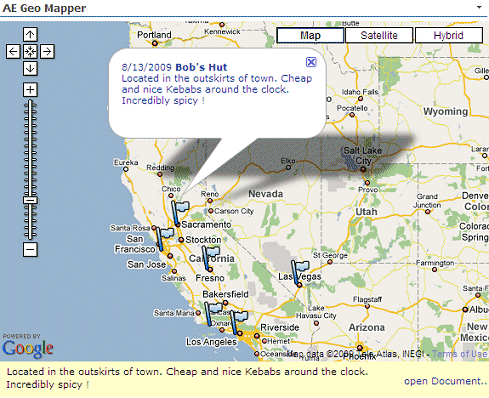
Task: Click the Reno city label
Action: point(210,194)
